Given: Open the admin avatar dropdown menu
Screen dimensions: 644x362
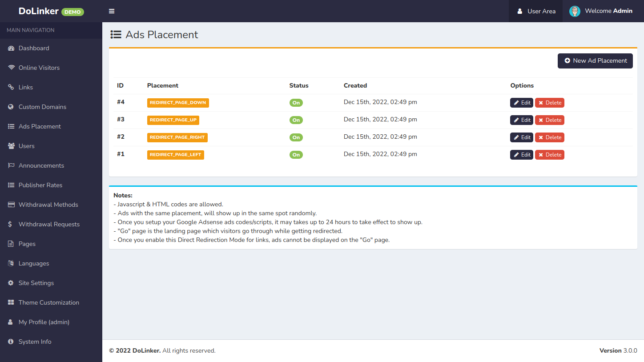Looking at the screenshot, I should pos(575,11).
